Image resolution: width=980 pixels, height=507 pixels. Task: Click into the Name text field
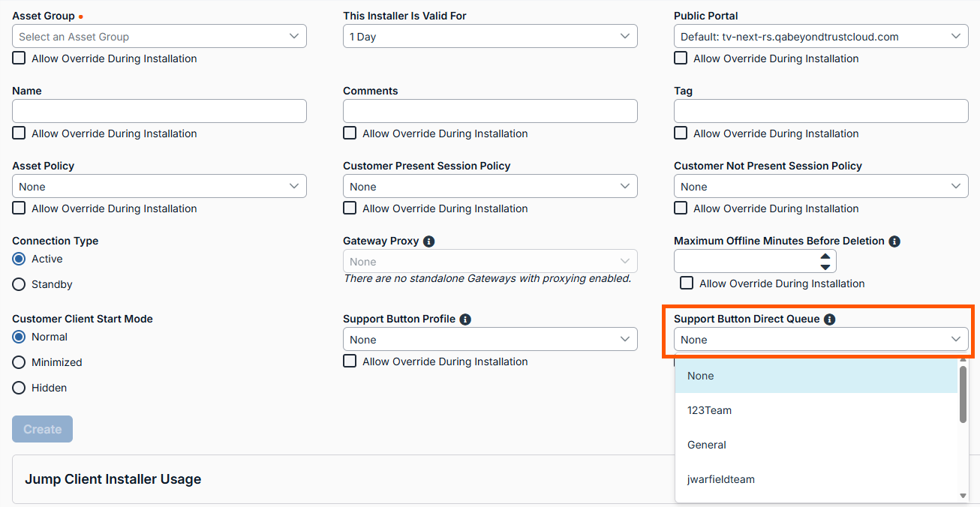tap(159, 111)
